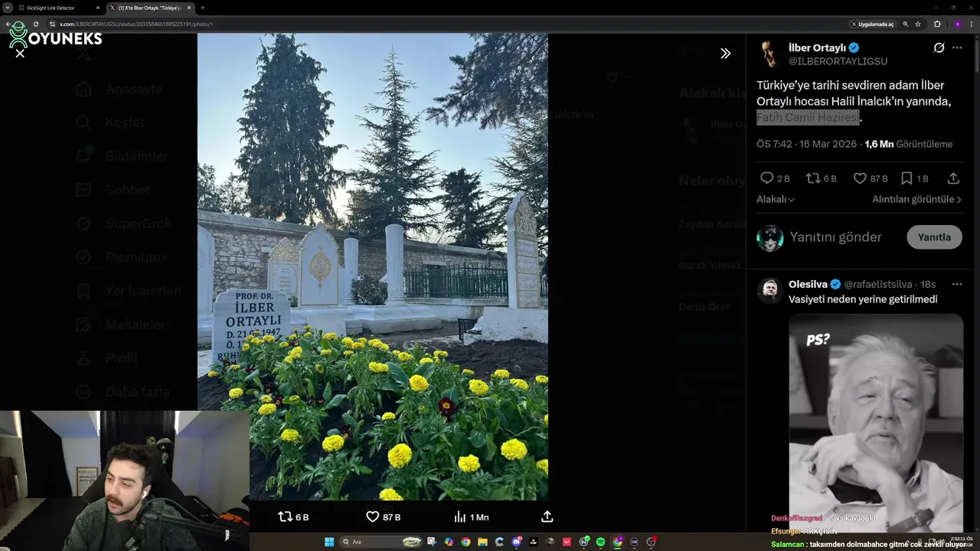Click the zoom magnifier icon in address bar
The image size is (980, 551).
pos(906,24)
